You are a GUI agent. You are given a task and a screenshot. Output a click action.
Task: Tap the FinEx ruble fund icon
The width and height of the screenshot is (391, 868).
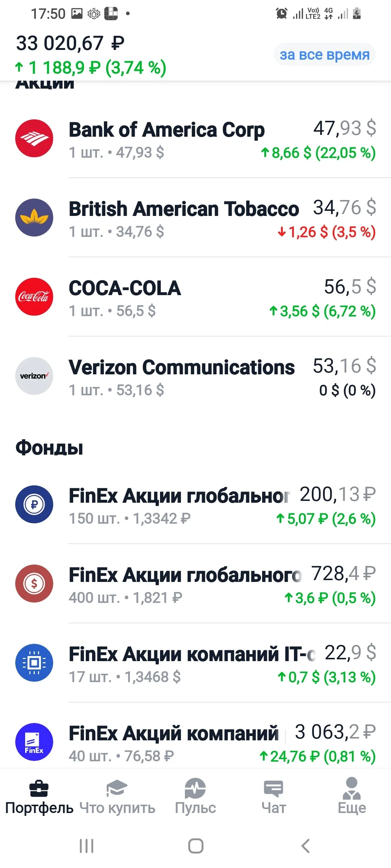[34, 504]
